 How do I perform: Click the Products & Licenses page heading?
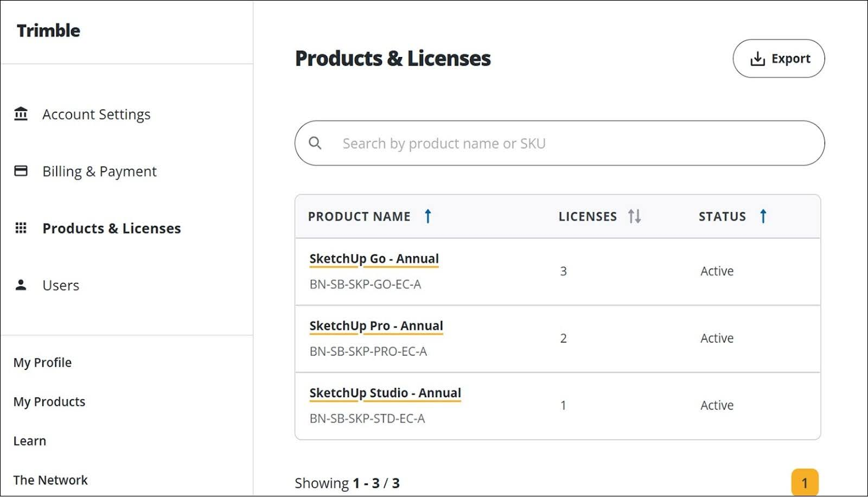tap(393, 58)
